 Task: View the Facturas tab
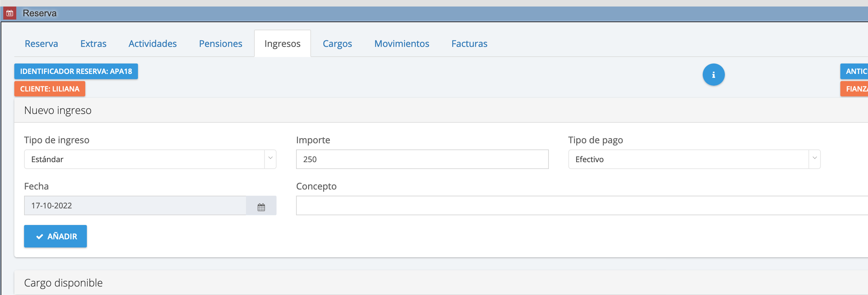point(469,44)
